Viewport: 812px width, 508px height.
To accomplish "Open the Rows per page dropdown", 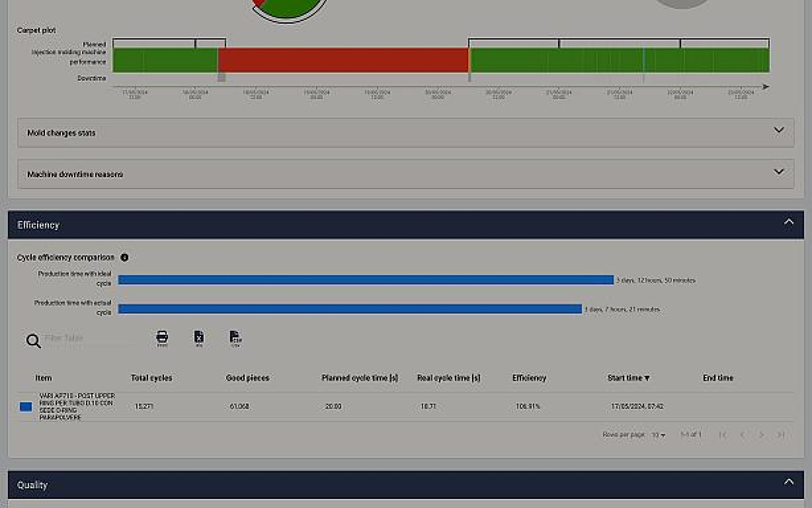I will (658, 435).
